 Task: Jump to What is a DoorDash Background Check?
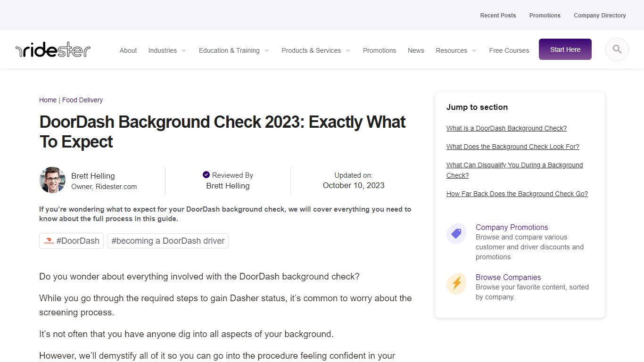[506, 128]
